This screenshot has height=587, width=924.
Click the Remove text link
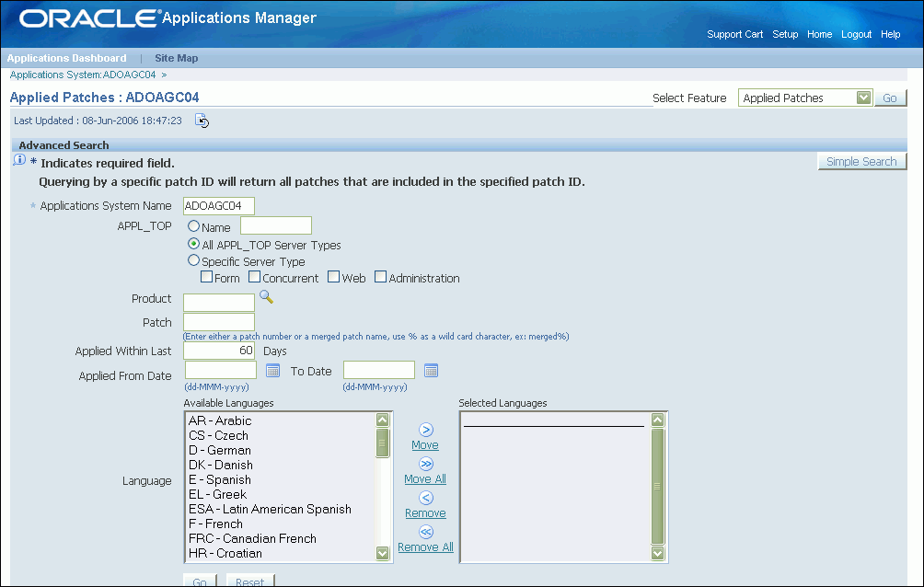425,514
